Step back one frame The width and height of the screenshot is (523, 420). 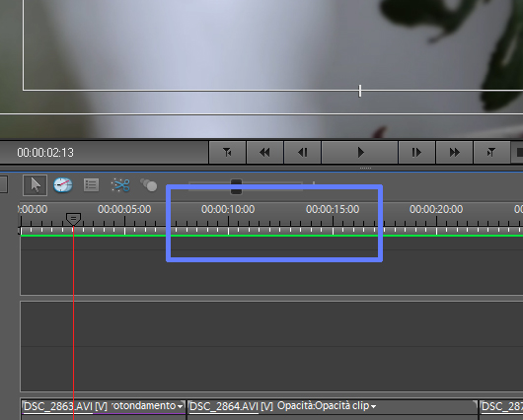coord(303,153)
